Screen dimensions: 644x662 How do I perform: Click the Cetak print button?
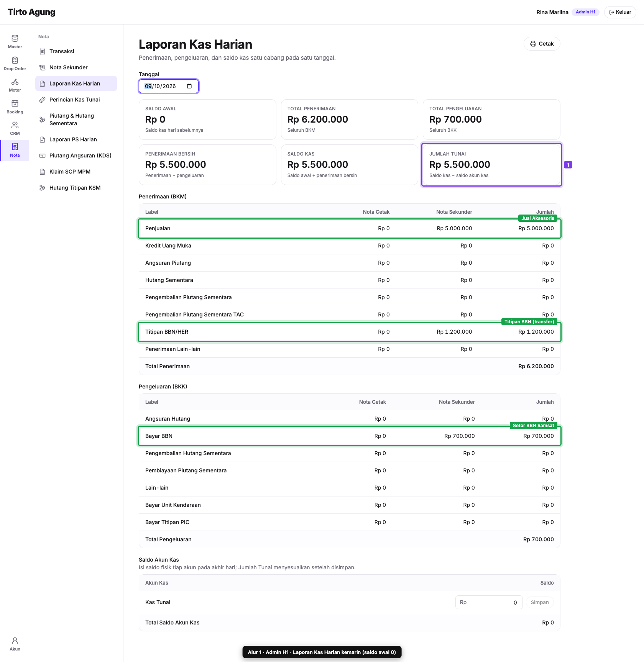[542, 44]
